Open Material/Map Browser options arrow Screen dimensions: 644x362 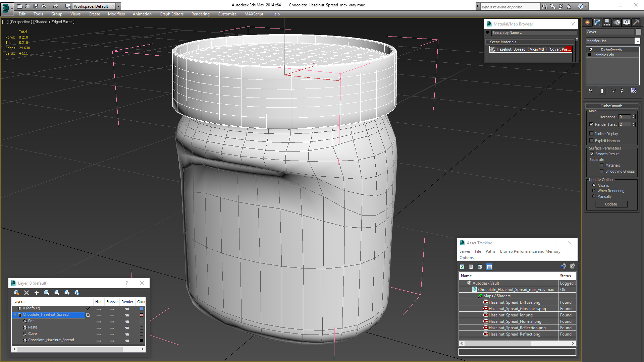488,33
